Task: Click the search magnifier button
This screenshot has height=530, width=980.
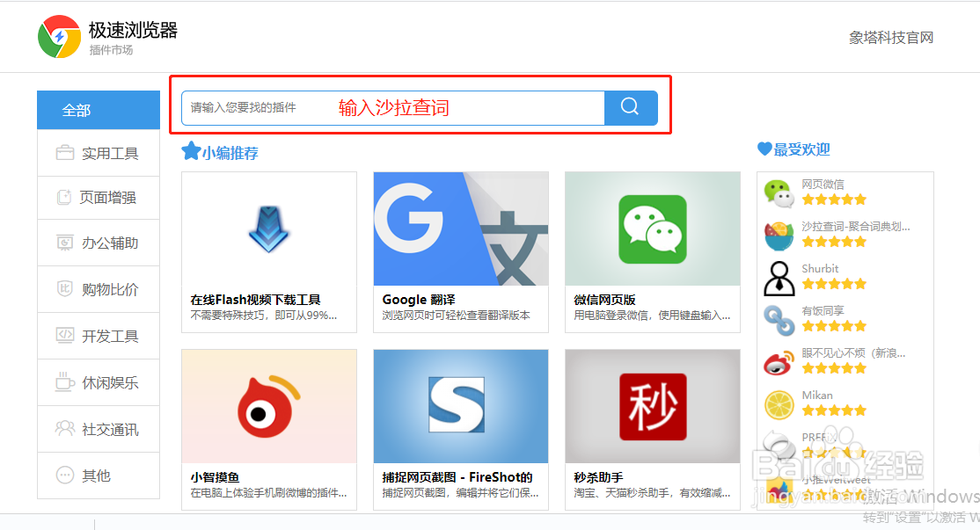Action: point(631,107)
